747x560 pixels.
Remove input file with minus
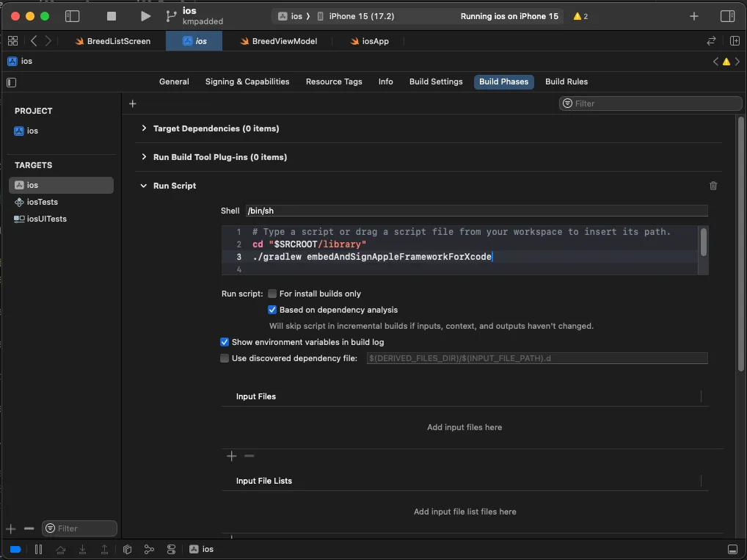click(249, 456)
